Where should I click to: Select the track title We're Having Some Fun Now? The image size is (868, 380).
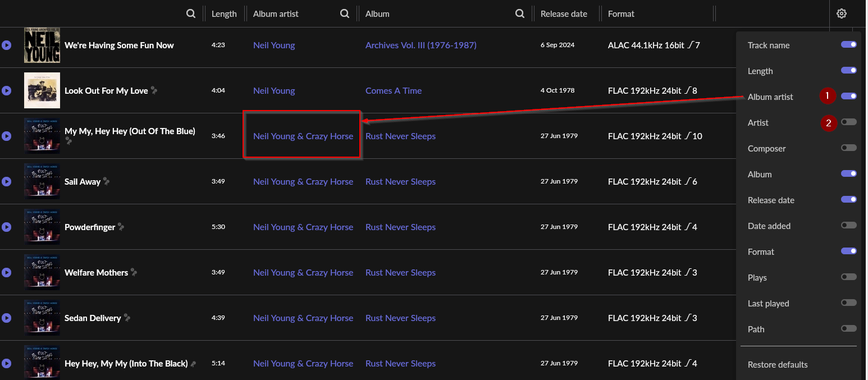coord(119,45)
